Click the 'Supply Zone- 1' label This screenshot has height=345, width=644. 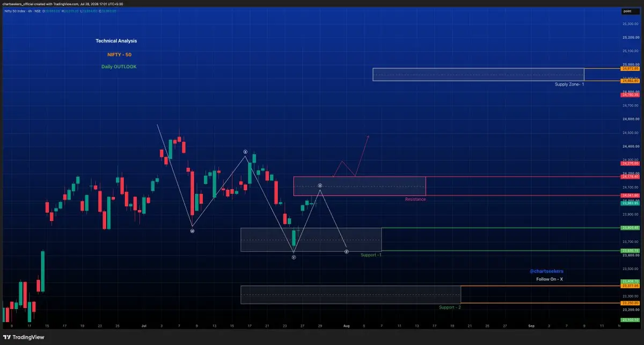point(569,85)
